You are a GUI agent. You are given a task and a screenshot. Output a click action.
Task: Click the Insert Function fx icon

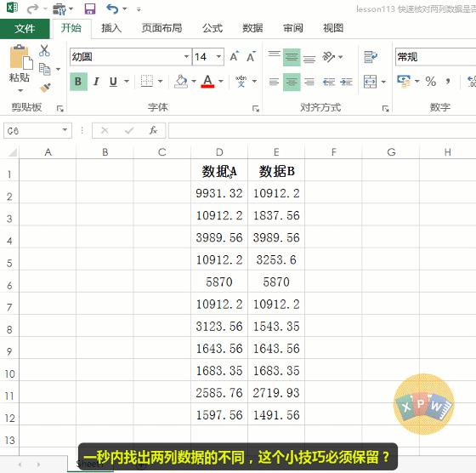[153, 131]
